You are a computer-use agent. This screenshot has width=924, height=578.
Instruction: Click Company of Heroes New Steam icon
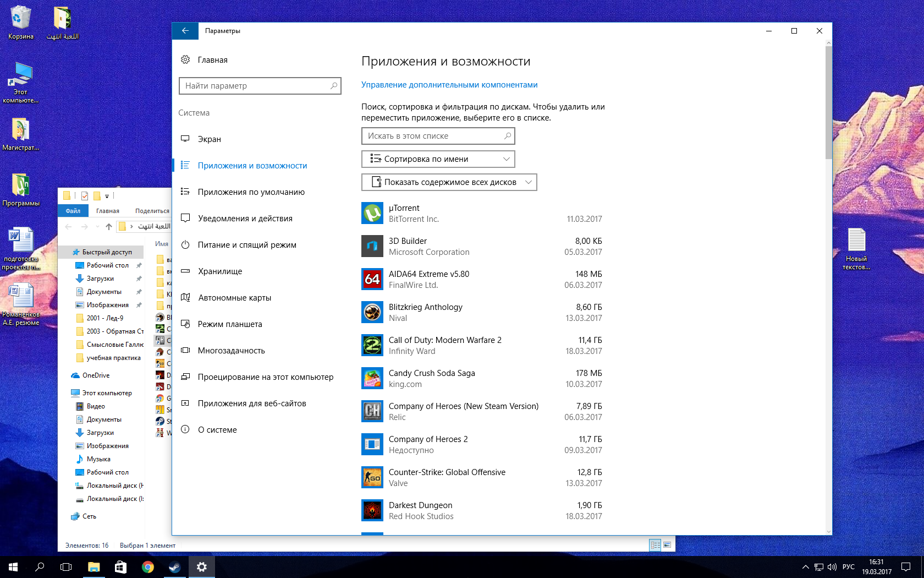372,411
